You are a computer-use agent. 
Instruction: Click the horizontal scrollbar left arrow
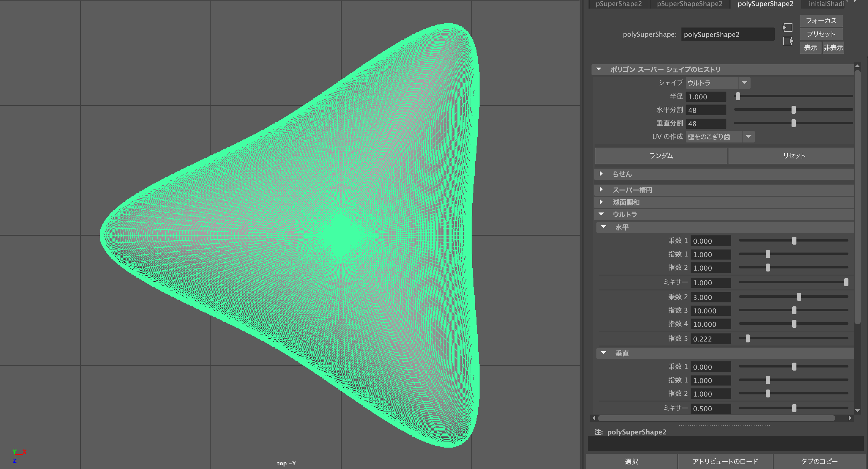click(x=594, y=418)
